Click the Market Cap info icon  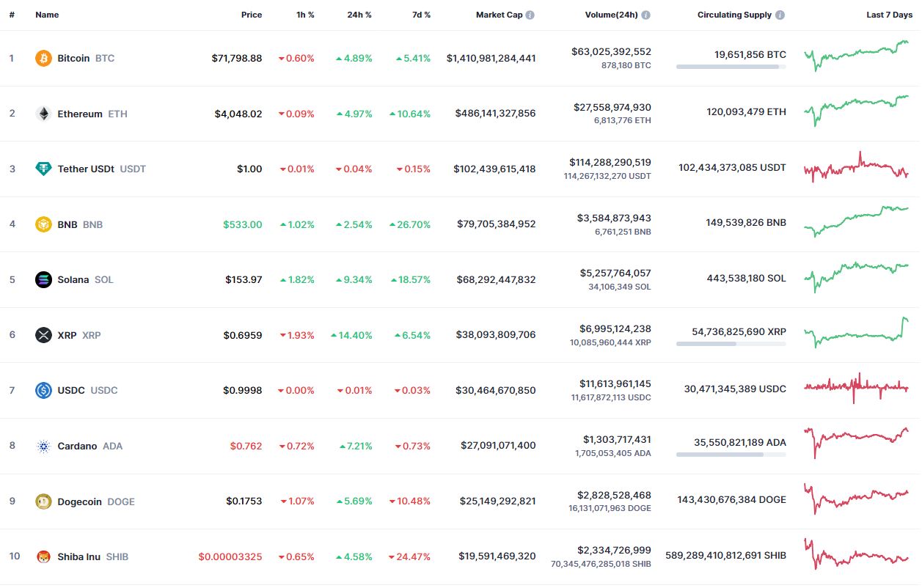coord(530,15)
